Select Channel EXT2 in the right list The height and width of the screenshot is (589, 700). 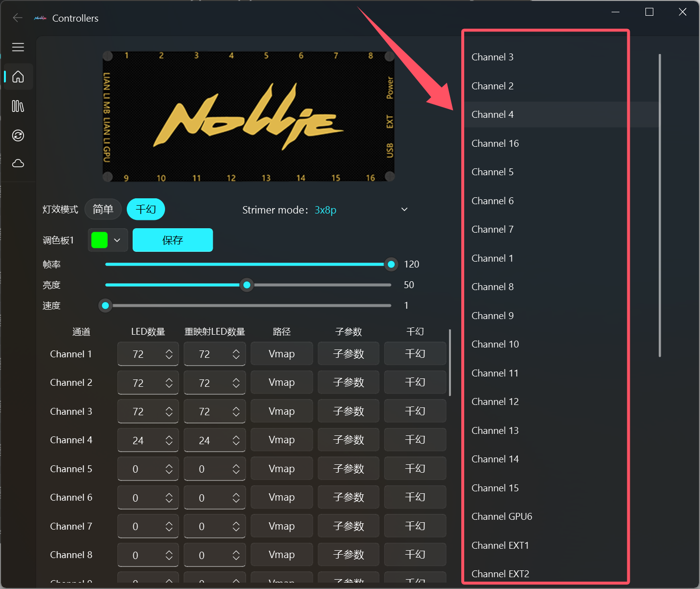coord(561,574)
